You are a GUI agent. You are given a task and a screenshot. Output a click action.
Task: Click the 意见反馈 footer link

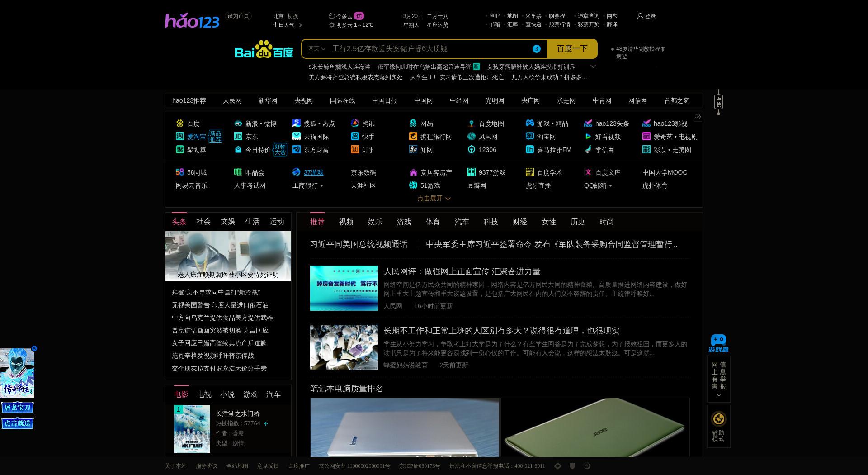[268, 466]
